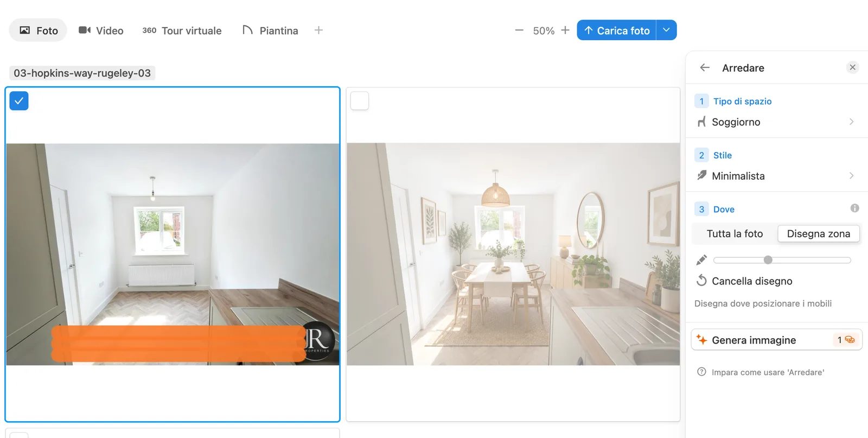868x438 pixels.
Task: Open the Piantina tab
Action: point(270,30)
